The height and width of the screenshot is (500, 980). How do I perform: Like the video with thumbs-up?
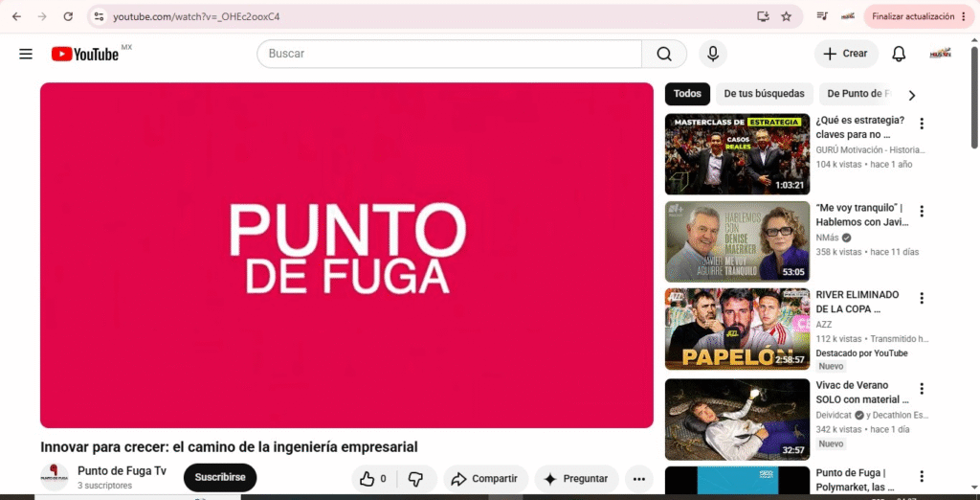point(374,479)
